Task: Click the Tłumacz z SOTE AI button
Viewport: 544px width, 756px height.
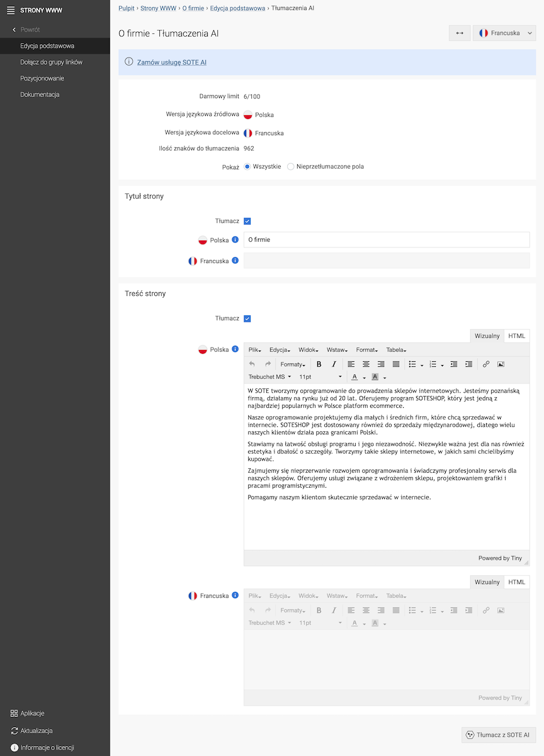Action: click(499, 735)
